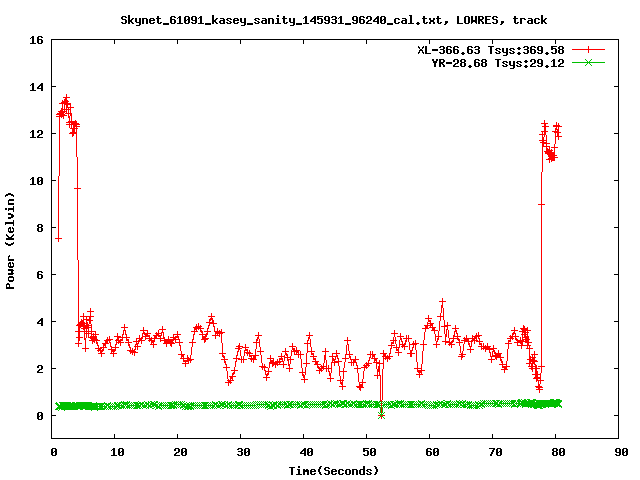Screen dimensions: 640x480
Task: Select the YR-28.68 Tsys:29.12 legend label
Action: click(x=497, y=62)
